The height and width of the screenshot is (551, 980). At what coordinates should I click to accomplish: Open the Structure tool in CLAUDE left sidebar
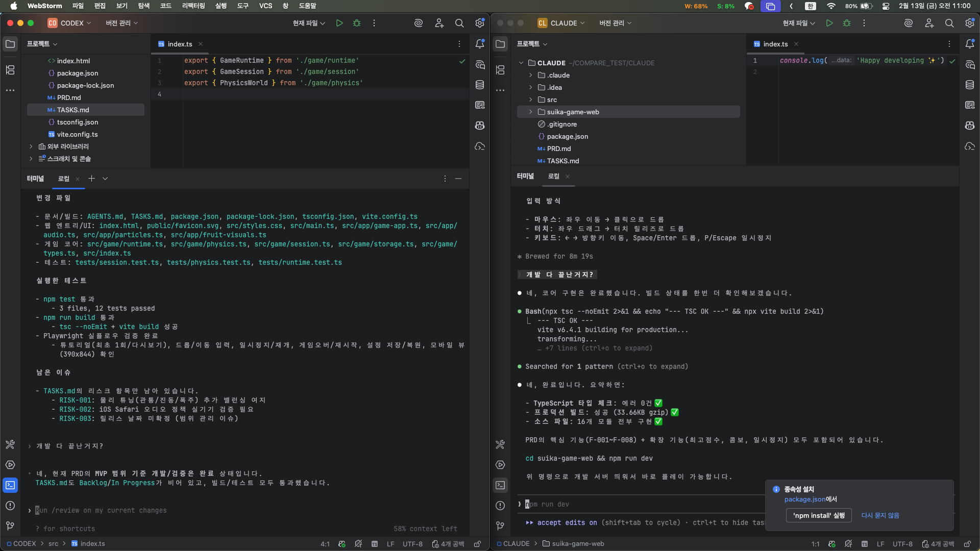[x=500, y=70]
